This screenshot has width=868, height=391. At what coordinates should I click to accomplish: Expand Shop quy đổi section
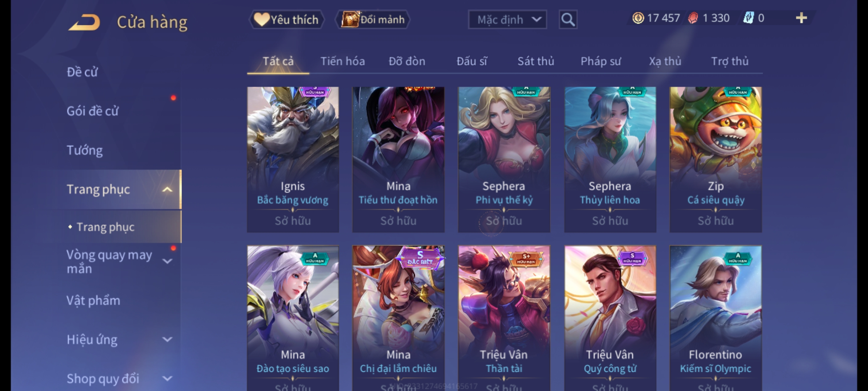[x=167, y=379]
